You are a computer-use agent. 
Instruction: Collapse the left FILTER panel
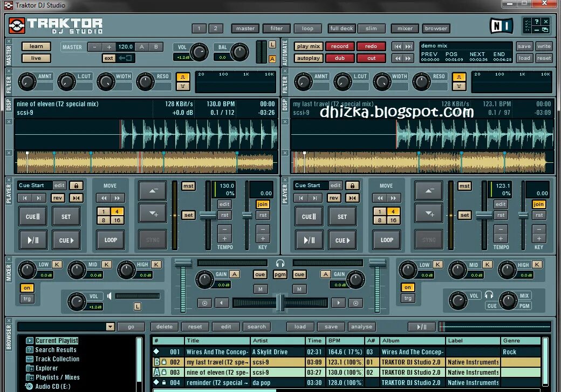(x=9, y=71)
